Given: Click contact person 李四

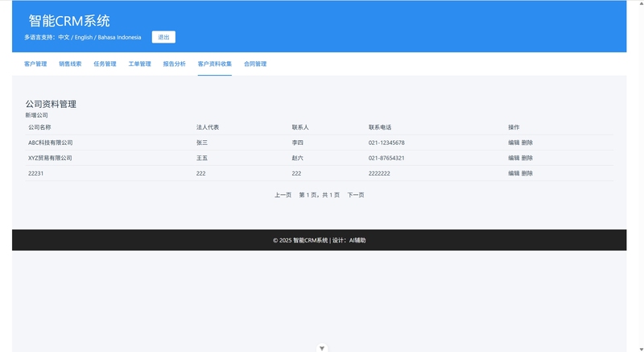Looking at the screenshot, I should [x=297, y=143].
